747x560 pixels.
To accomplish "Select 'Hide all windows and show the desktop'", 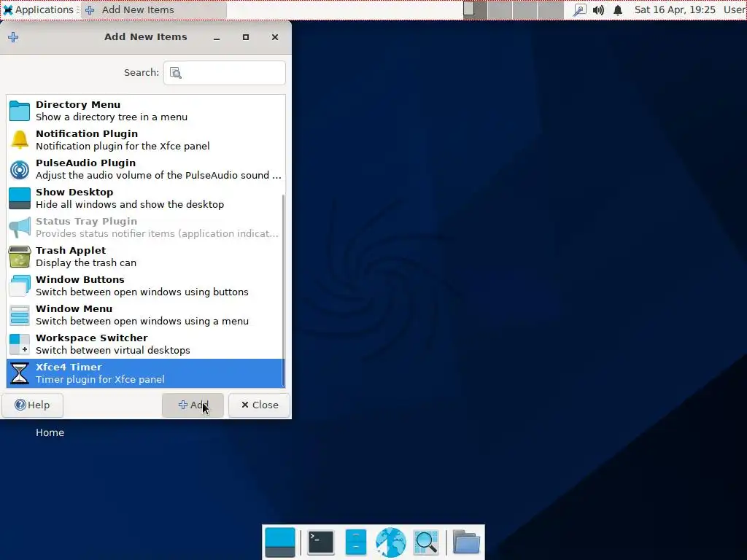I will [x=130, y=204].
